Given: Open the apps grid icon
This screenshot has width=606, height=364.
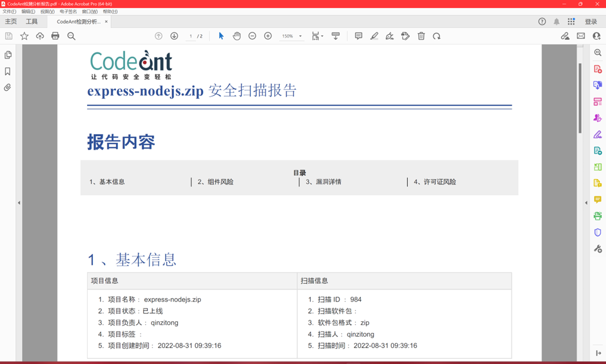Looking at the screenshot, I should tap(571, 22).
